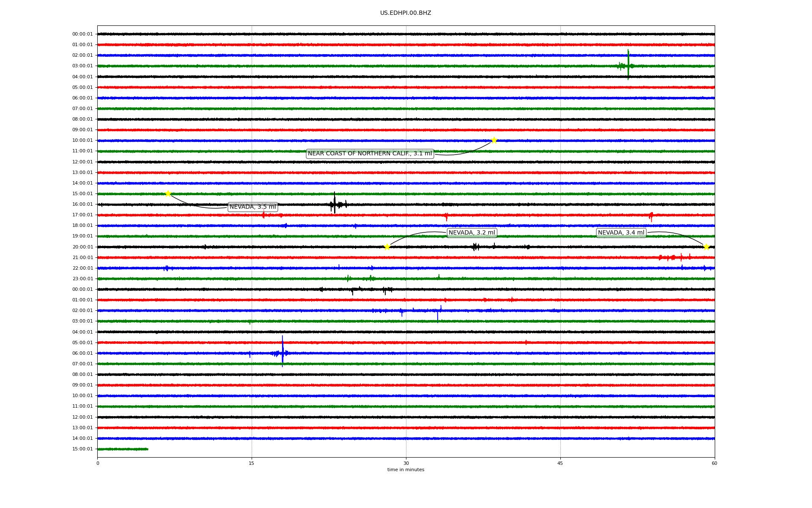Click the star marker on the 10:00:01 trace

coord(494,141)
